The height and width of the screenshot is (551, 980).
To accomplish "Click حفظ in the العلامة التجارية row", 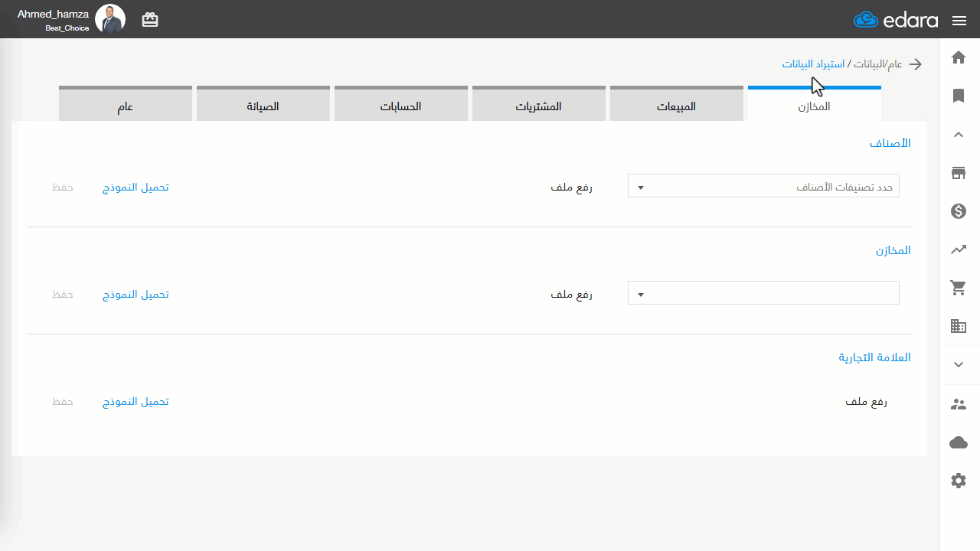I will pyautogui.click(x=63, y=402).
